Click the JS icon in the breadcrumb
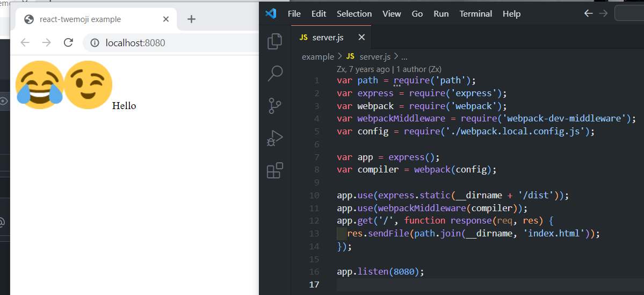644x295 pixels. click(x=350, y=56)
